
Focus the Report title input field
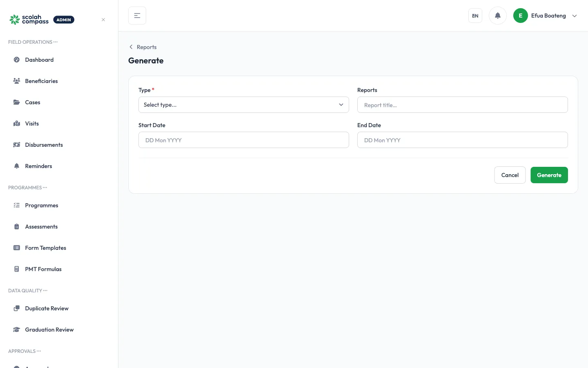click(463, 105)
